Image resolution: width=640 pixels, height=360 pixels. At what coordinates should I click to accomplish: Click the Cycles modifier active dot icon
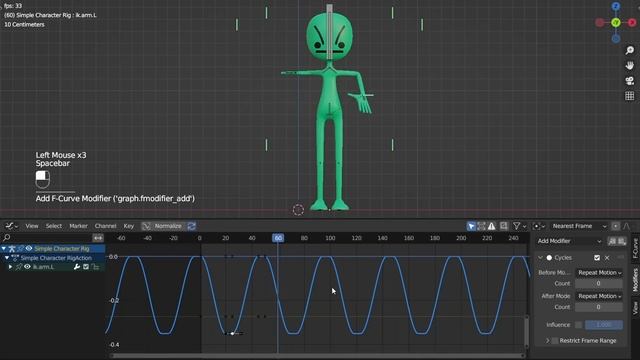pyautogui.click(x=549, y=258)
